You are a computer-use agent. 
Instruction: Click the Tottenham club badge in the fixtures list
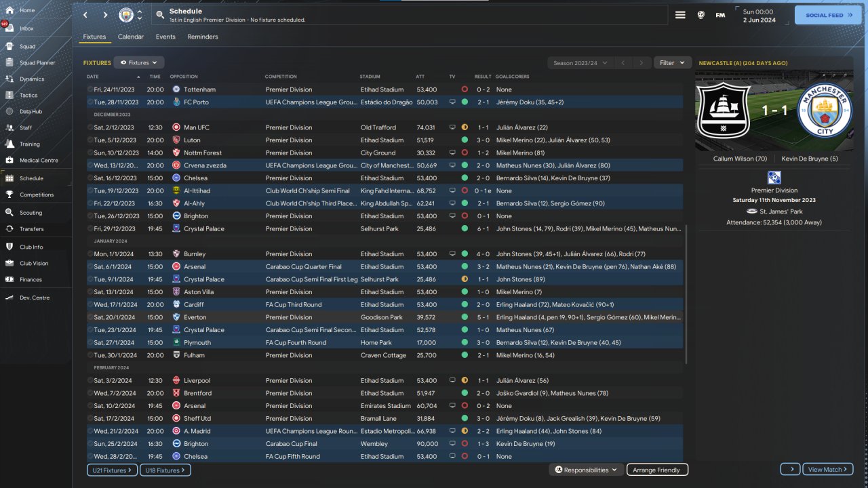(x=176, y=89)
